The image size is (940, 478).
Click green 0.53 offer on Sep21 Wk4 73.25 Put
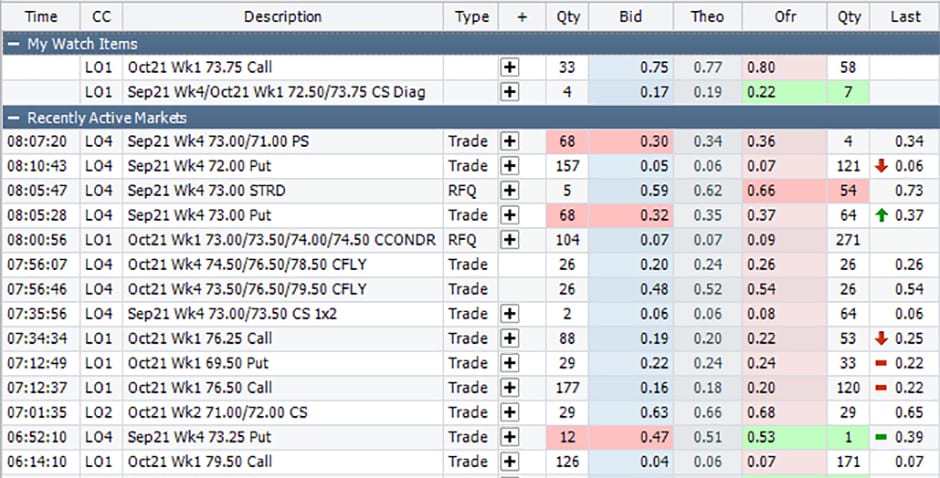point(784,438)
